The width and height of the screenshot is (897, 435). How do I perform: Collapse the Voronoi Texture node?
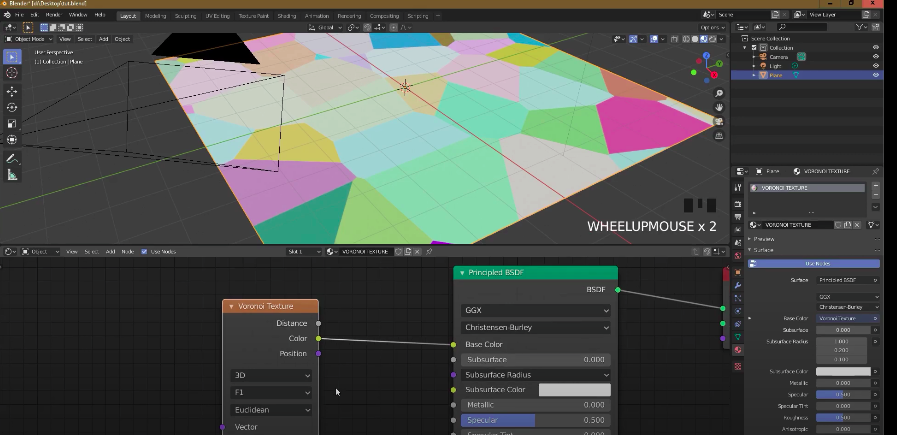231,307
